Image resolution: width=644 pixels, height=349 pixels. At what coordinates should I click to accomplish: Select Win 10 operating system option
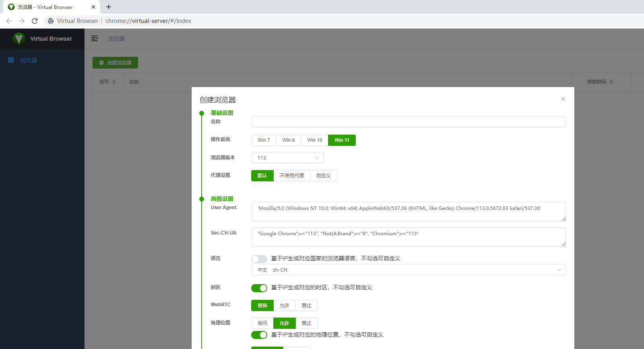[x=314, y=140]
